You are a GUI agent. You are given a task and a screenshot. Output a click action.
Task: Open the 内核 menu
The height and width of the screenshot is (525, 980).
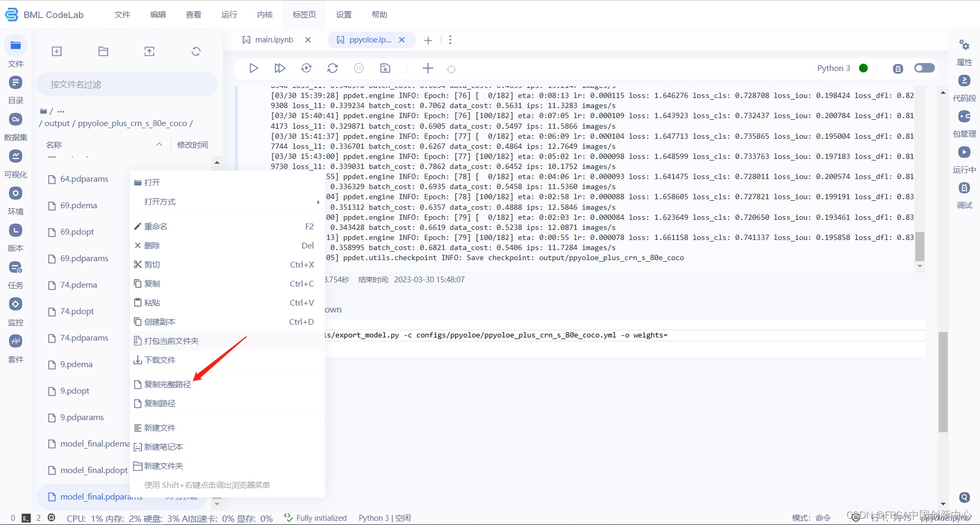pos(264,14)
